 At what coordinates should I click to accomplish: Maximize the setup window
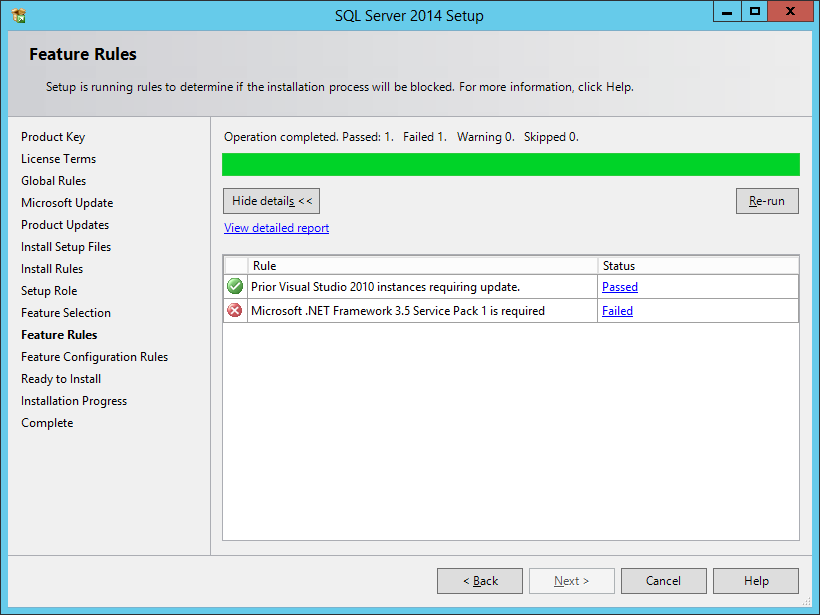(x=755, y=11)
